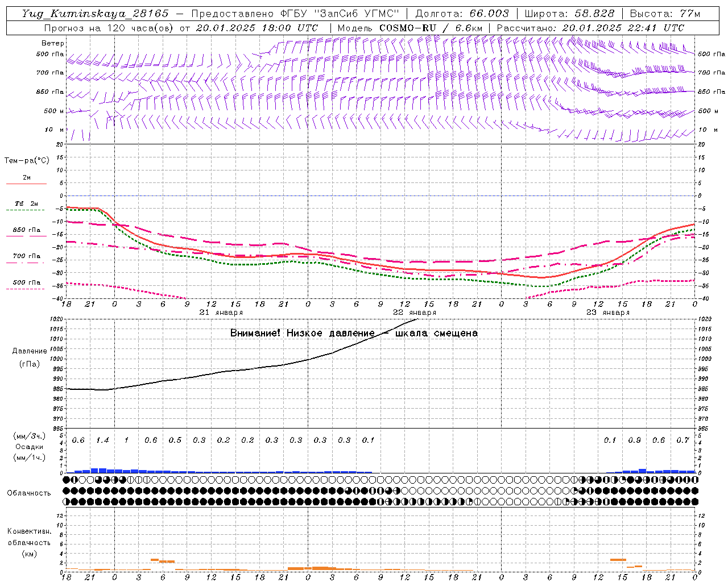This screenshot has width=728, height=582.
Task: Select the provider text 'ЗапСиб УГМС'
Action: point(357,14)
